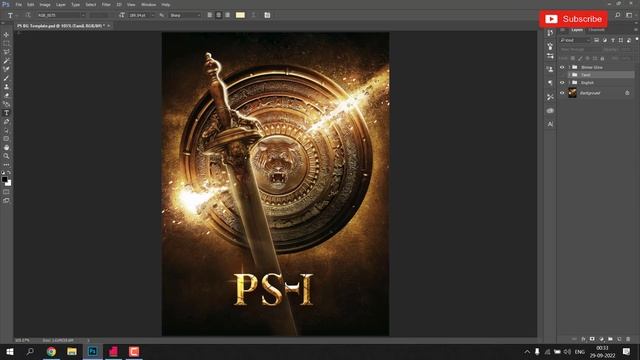
Task: Hide the top layer group
Action: click(562, 67)
